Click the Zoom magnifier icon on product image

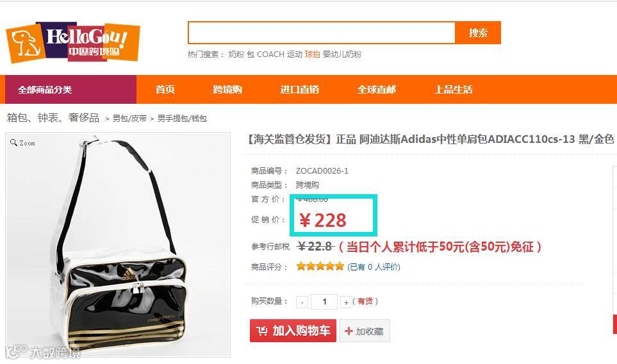click(13, 142)
